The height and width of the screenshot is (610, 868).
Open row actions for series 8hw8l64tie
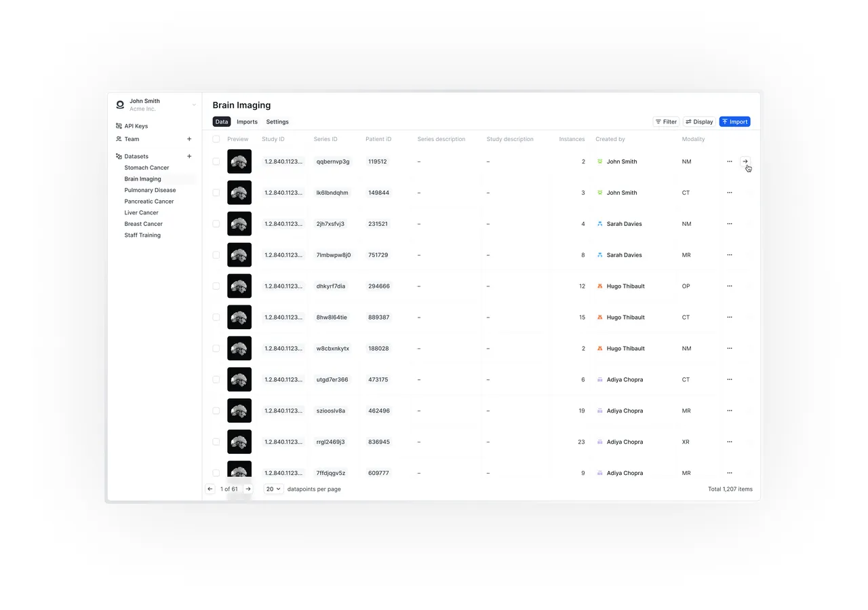[730, 318]
